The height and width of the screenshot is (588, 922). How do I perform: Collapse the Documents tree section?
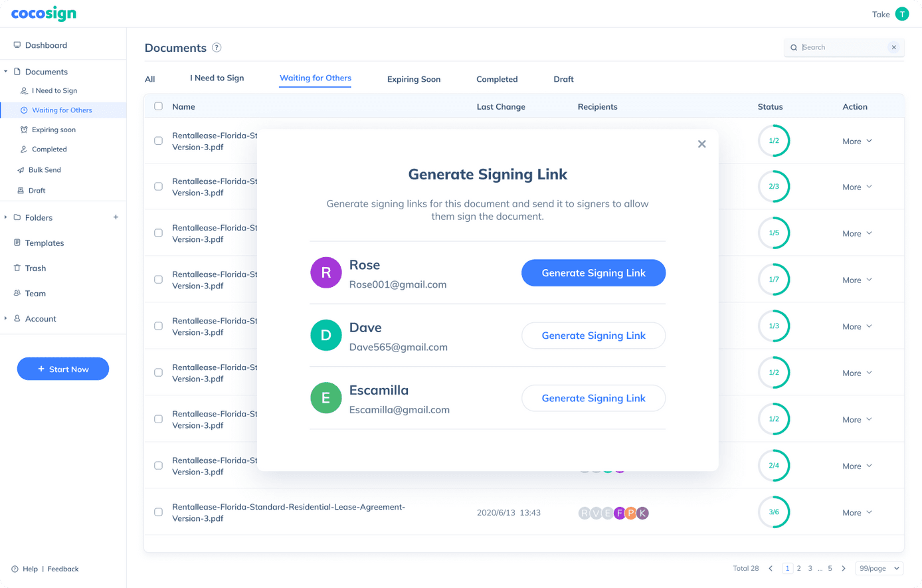6,72
